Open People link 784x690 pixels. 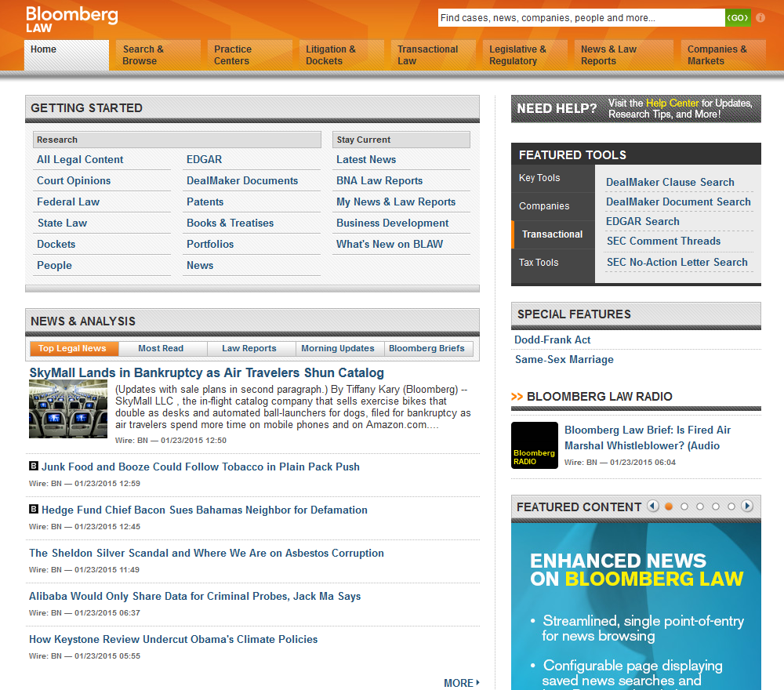point(54,266)
